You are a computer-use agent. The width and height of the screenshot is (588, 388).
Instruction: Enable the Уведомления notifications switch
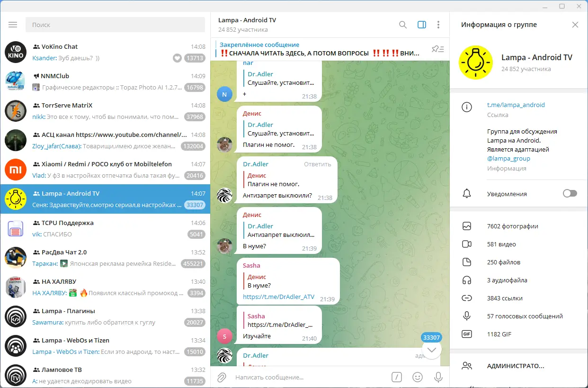(570, 193)
